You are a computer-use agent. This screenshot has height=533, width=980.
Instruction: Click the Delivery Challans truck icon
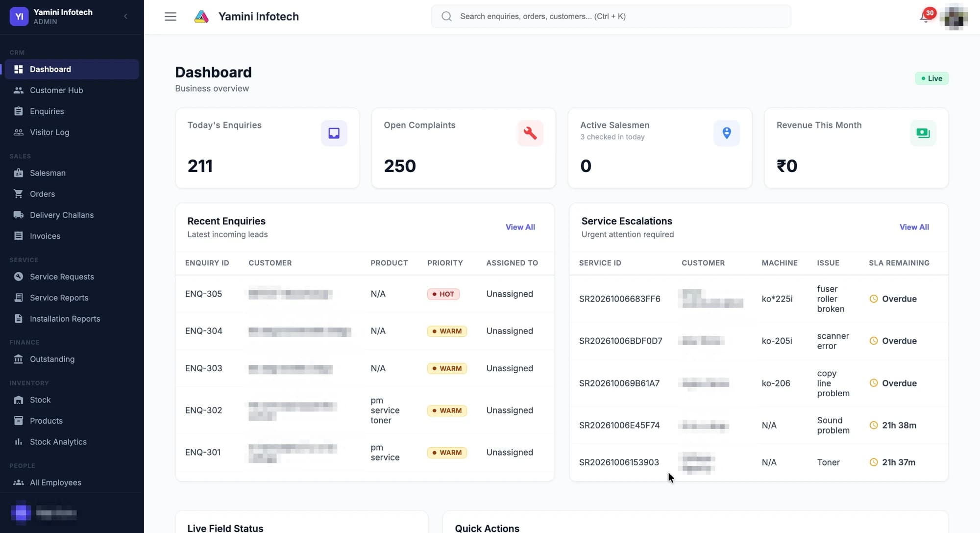[19, 215]
